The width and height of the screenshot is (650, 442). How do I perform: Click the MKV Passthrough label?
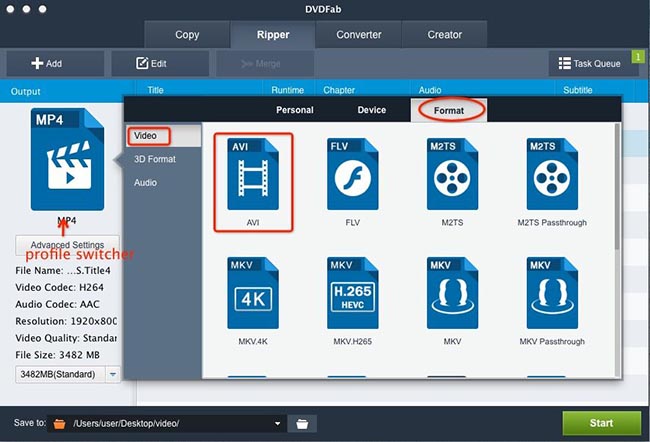click(x=552, y=342)
